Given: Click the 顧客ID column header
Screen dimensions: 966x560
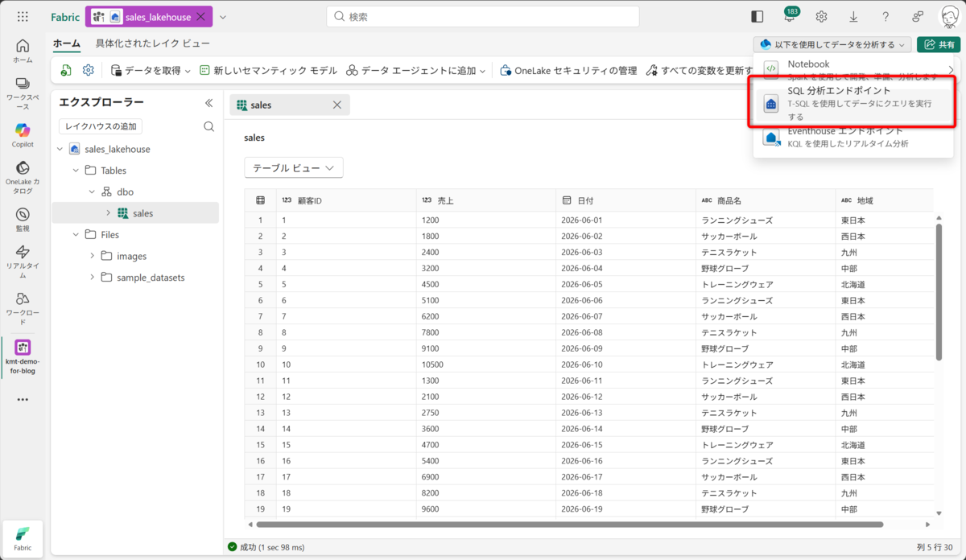Looking at the screenshot, I should coord(346,200).
